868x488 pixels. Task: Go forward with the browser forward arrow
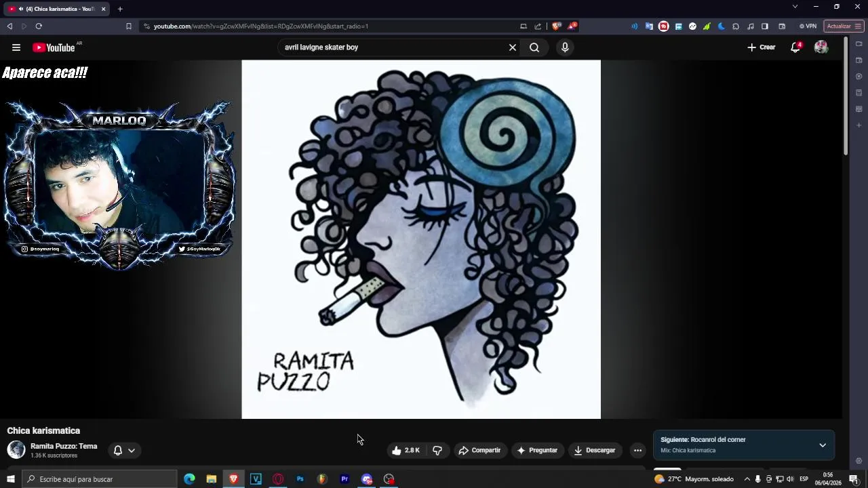24,26
